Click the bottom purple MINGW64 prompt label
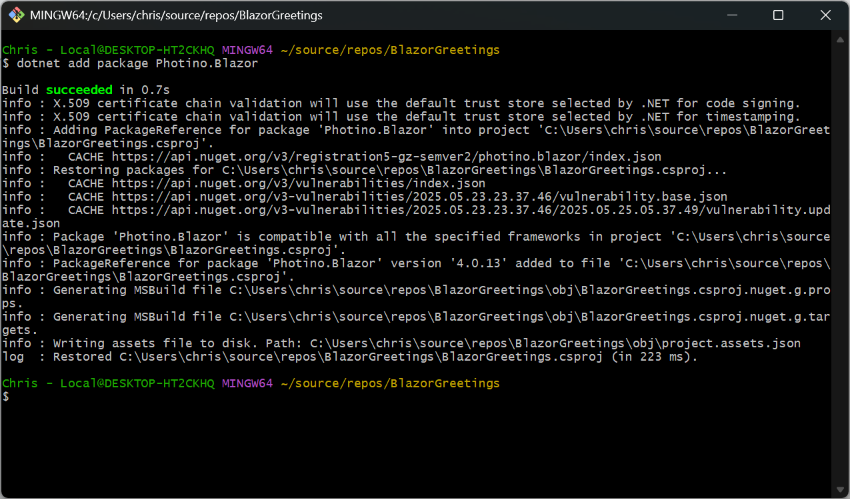Image resolution: width=850 pixels, height=499 pixels. coord(246,383)
